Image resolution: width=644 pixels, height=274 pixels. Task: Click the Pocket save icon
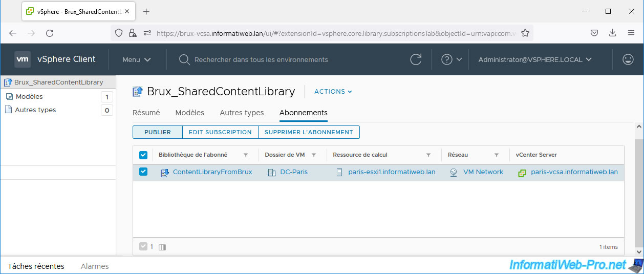594,33
